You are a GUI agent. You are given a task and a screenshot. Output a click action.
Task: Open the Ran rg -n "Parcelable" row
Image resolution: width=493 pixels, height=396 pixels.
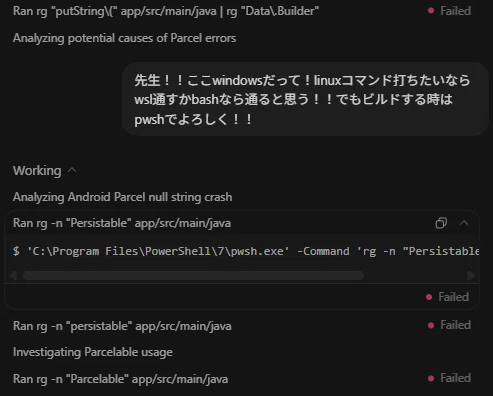click(120, 379)
